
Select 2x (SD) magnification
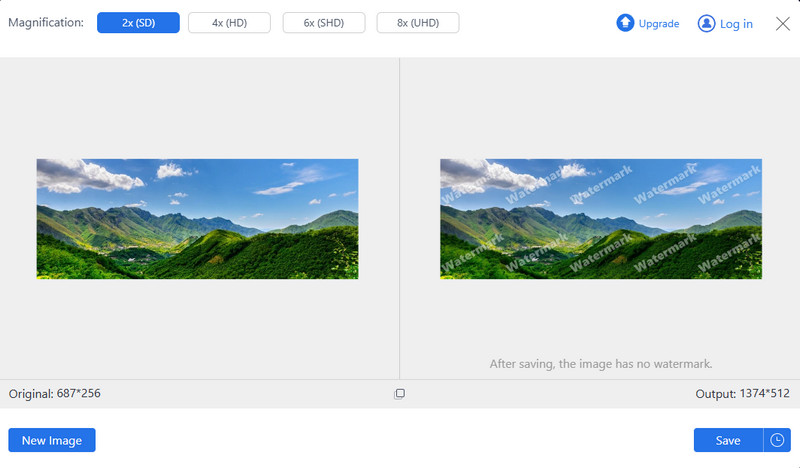tap(138, 23)
